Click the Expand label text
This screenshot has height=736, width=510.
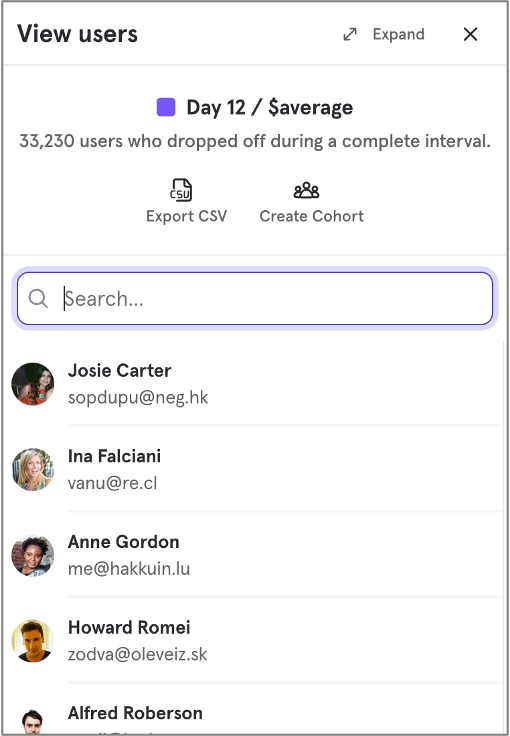click(398, 34)
